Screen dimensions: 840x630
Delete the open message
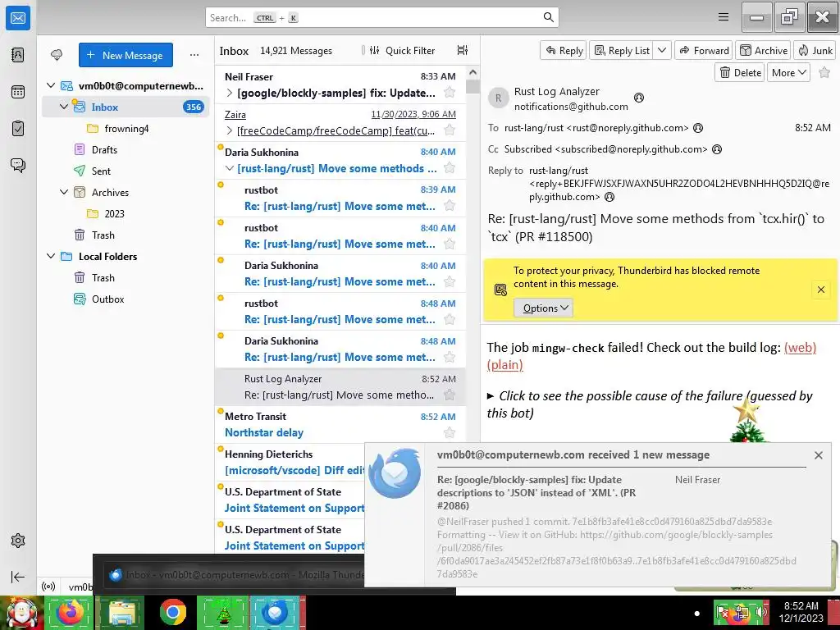[740, 72]
